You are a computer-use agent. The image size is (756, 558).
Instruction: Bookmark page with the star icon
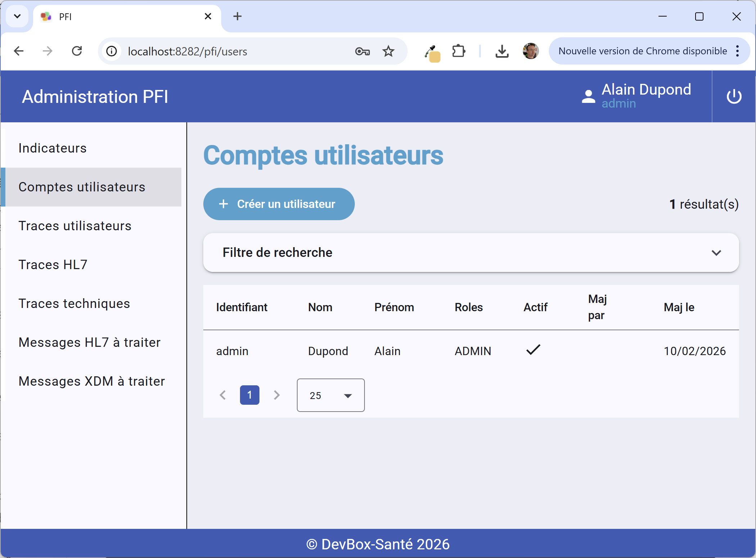pyautogui.click(x=388, y=51)
